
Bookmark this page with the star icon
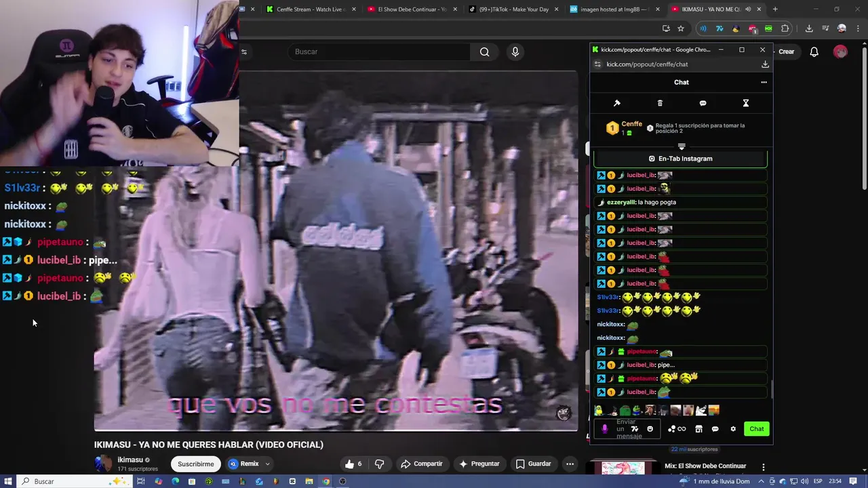point(681,28)
